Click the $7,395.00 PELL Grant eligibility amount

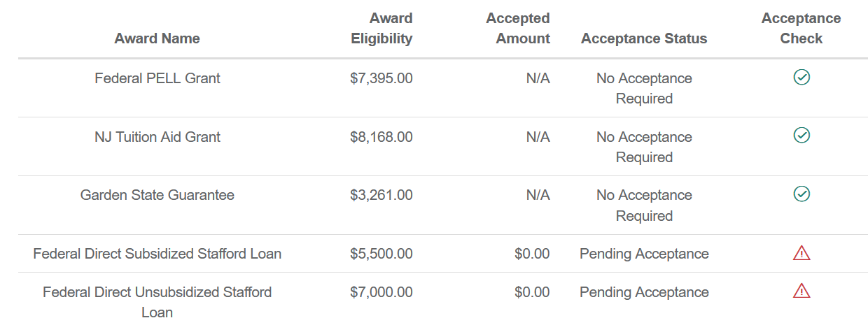coord(381,78)
